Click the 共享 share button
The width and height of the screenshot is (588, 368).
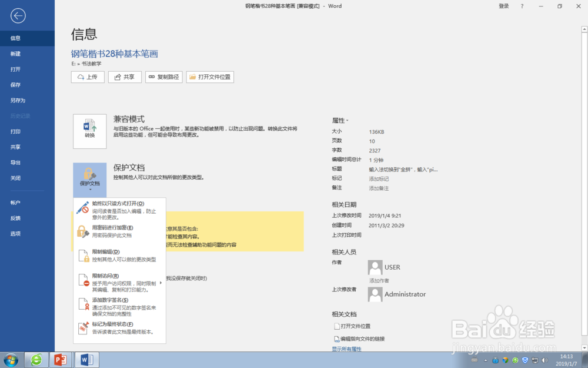[125, 77]
